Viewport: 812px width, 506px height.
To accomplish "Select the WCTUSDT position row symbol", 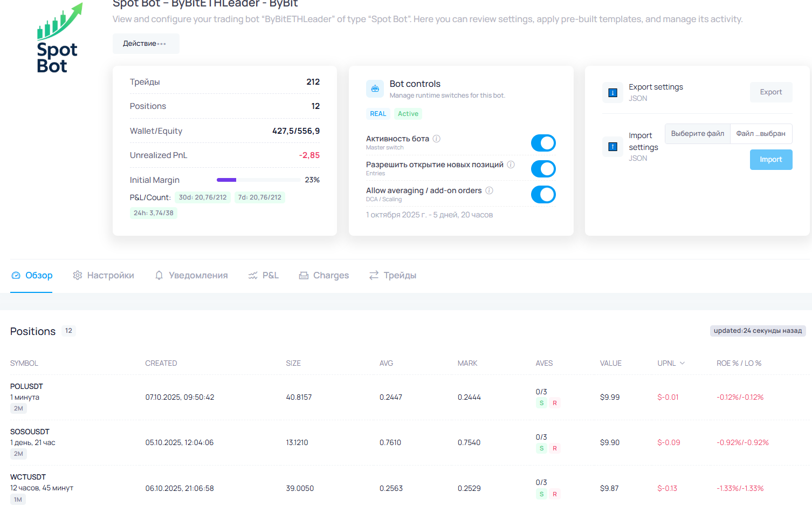I will coord(28,477).
